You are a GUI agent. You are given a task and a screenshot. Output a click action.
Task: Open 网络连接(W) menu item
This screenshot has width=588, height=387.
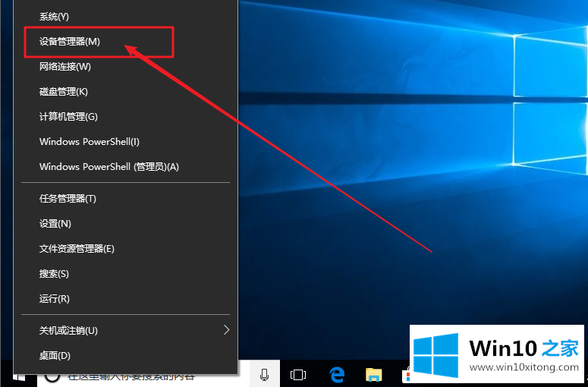point(65,67)
